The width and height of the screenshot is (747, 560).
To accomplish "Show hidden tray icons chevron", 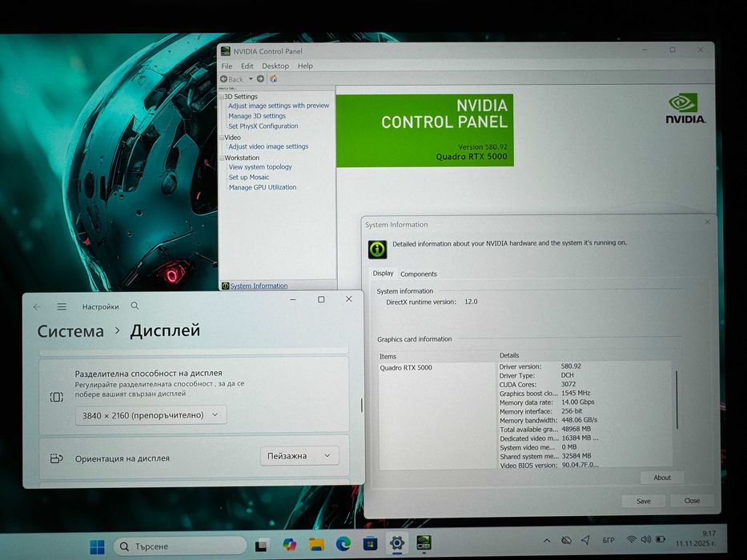I will pos(547,541).
